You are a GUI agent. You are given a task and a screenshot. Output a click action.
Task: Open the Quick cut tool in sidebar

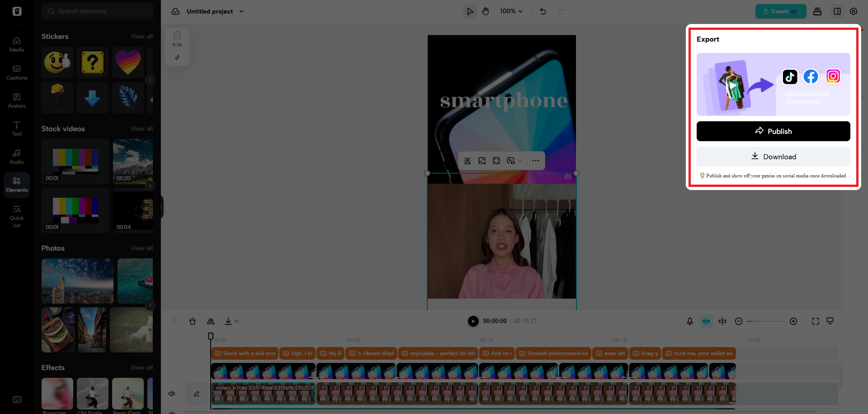17,216
